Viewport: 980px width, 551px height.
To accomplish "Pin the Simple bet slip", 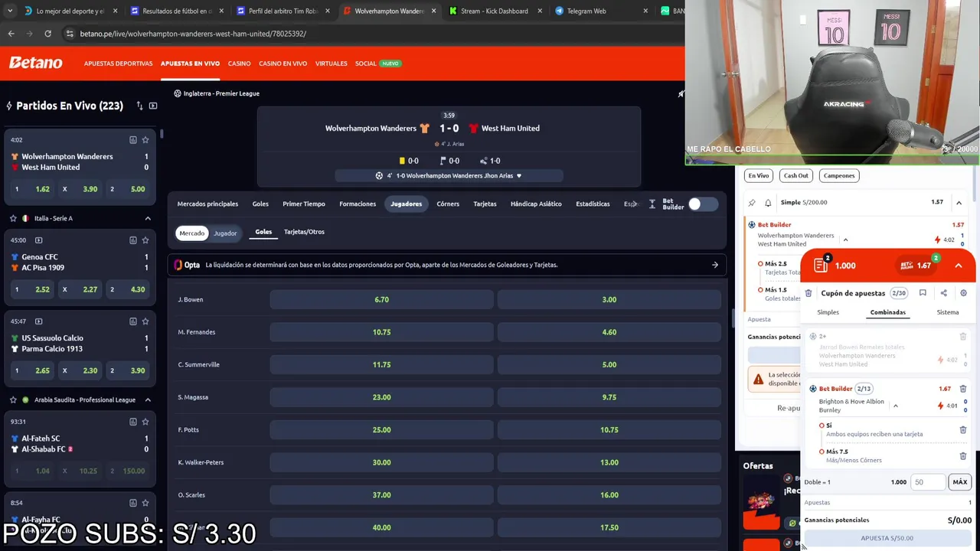I will point(752,203).
